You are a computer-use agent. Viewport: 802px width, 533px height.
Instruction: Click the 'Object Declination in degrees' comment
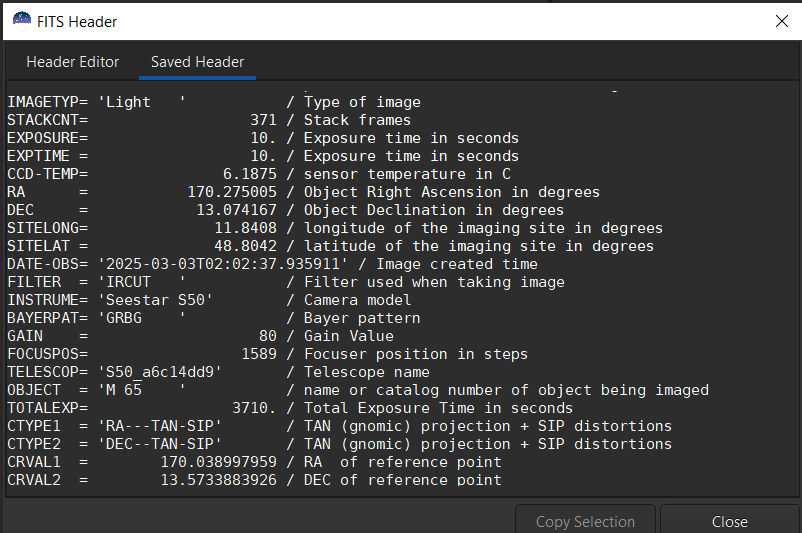click(x=434, y=210)
